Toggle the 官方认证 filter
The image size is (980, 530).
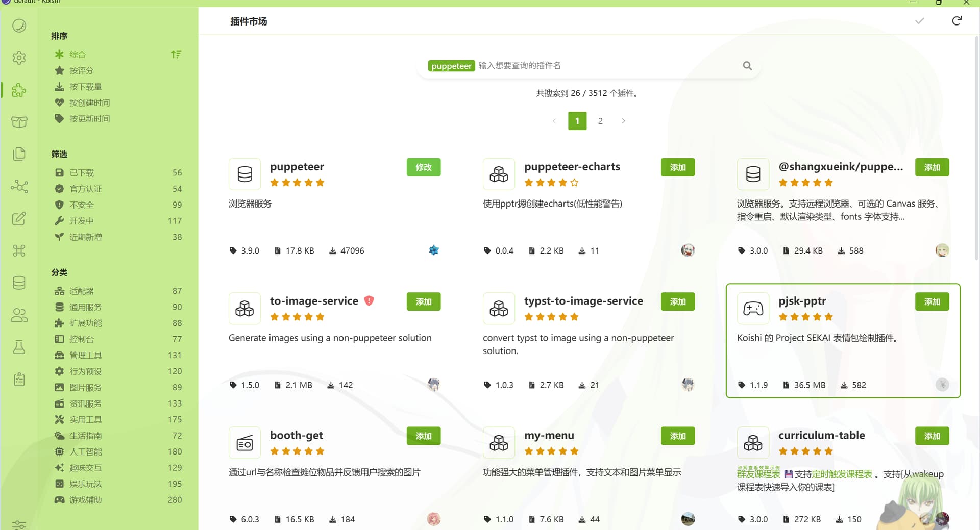click(x=85, y=189)
